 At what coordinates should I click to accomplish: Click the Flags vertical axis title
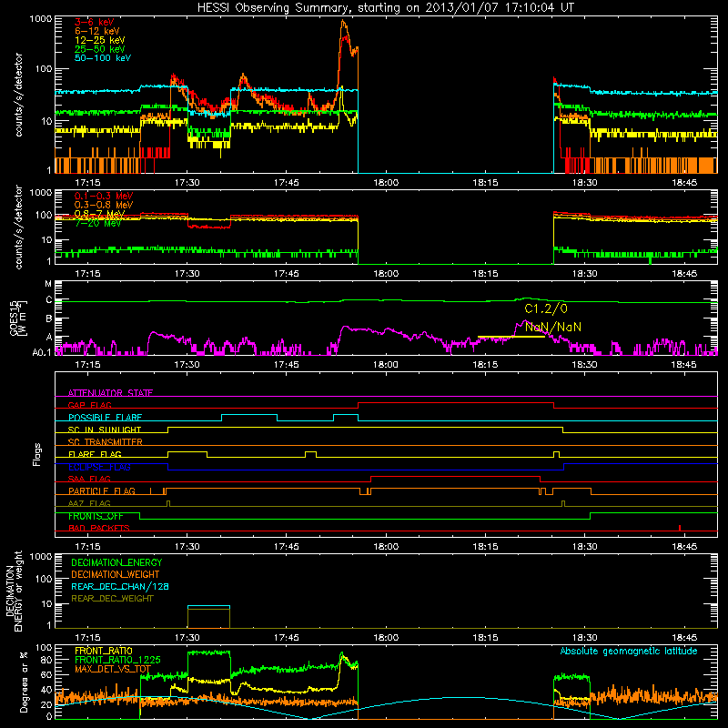tap(37, 454)
